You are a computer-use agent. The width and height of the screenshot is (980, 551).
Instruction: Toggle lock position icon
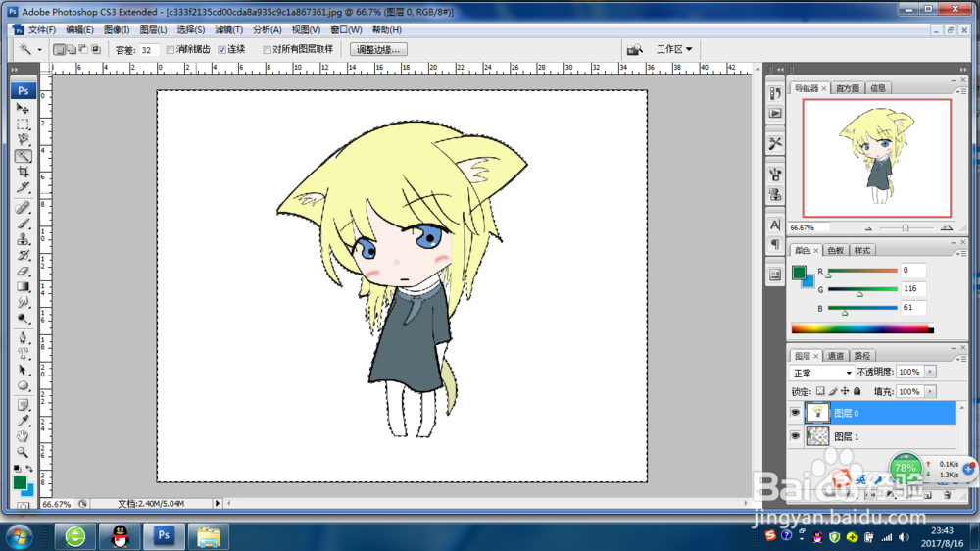pyautogui.click(x=845, y=391)
